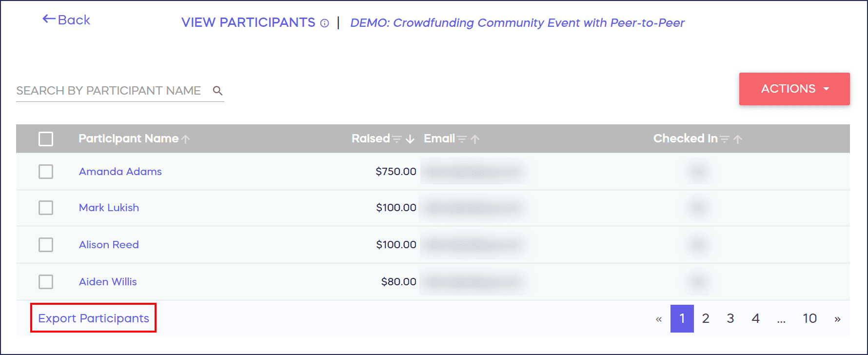
Task: Check the box for Amanda Adams
Action: (x=46, y=172)
